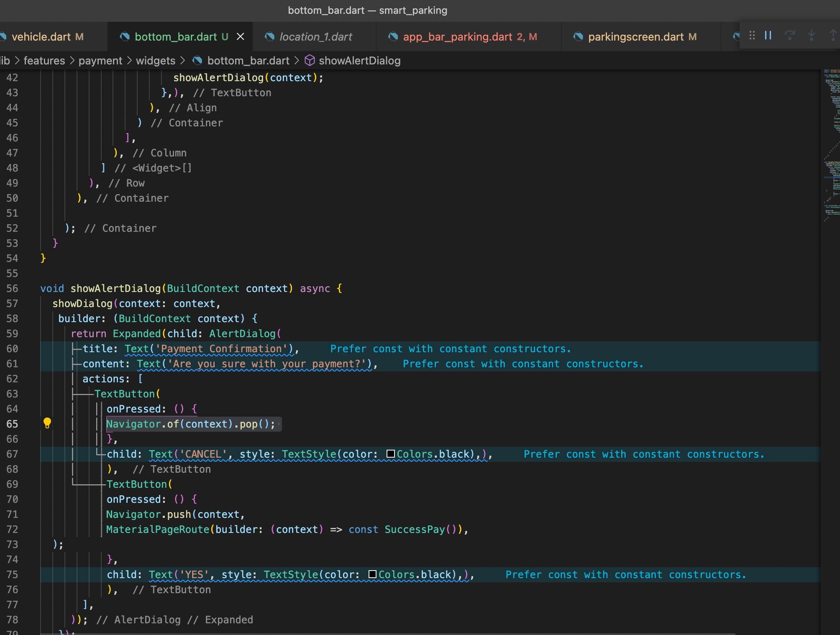Click the showAlertDialog(context); call on line 42
The width and height of the screenshot is (840, 635).
click(x=248, y=77)
